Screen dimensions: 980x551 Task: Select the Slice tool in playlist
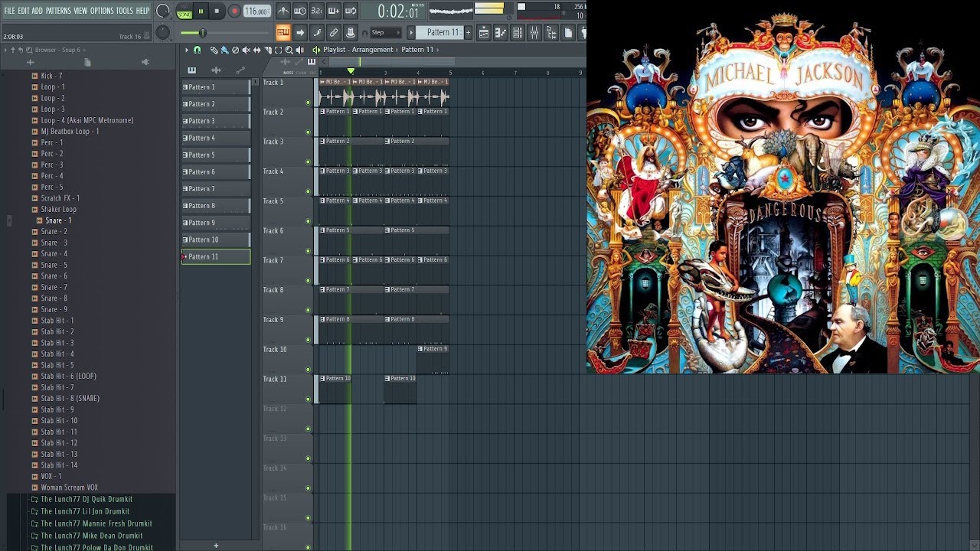coord(267,50)
